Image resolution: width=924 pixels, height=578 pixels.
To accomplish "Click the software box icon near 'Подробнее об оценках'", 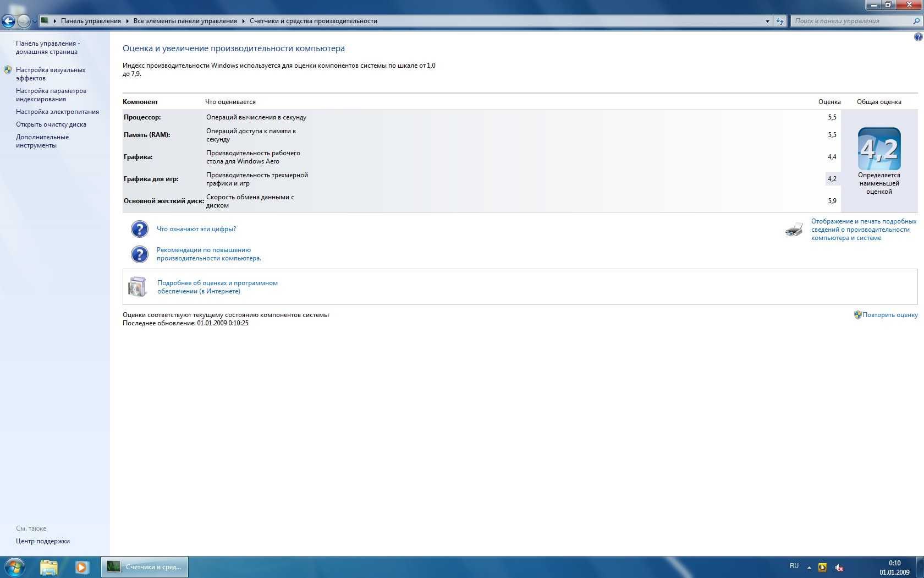I will coord(137,286).
